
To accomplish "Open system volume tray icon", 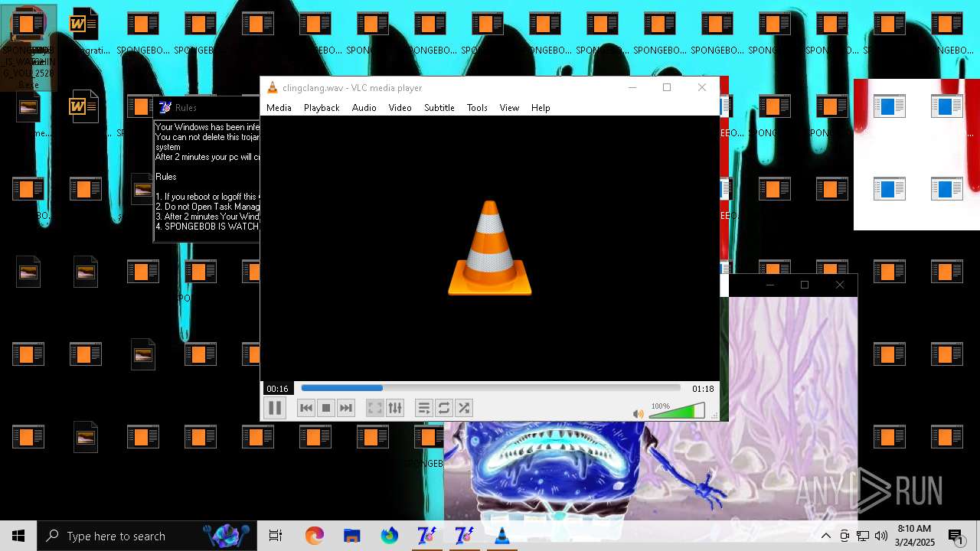I will (x=880, y=536).
